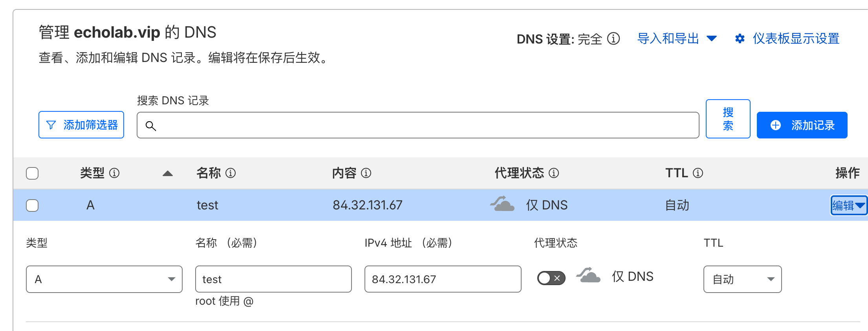This screenshot has width=868, height=331.
Task: Click the info icon next to 内容 header
Action: pyautogui.click(x=366, y=173)
